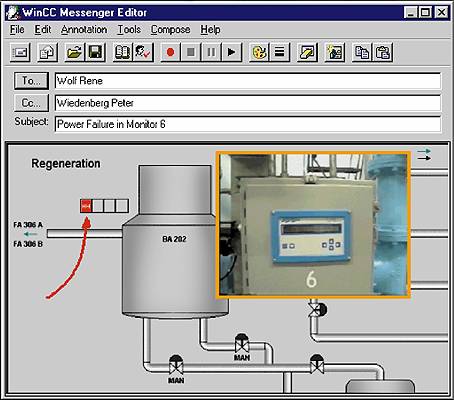
Task: Click the BA 202 tank label
Action: pos(174,239)
